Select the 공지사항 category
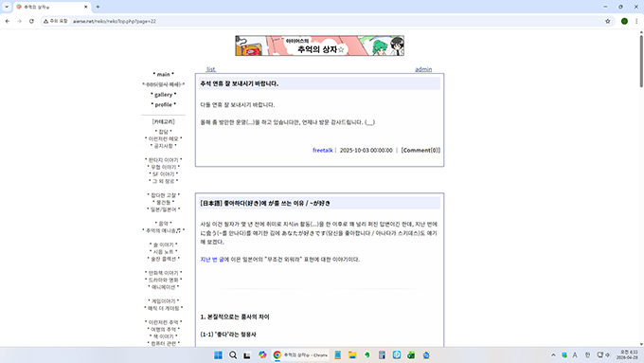This screenshot has width=644, height=363. click(164, 146)
